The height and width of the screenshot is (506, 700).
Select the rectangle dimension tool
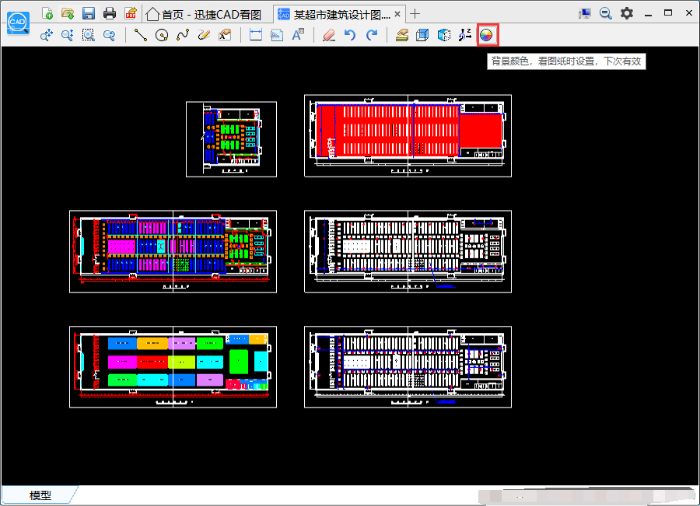[256, 35]
